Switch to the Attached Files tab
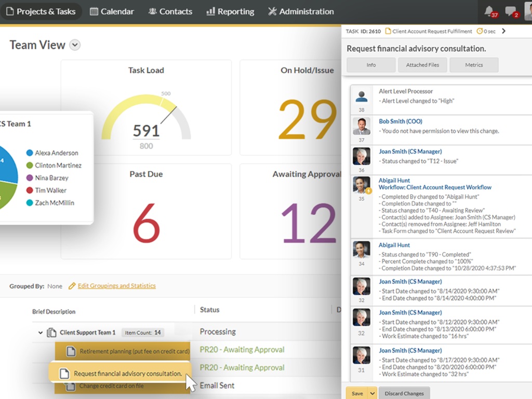The height and width of the screenshot is (399, 532). tap(422, 65)
